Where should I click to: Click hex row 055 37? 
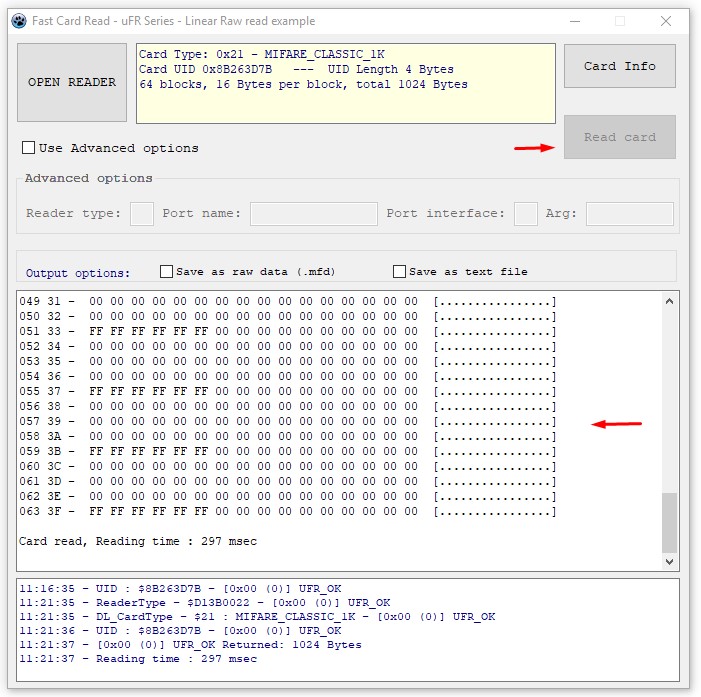287,391
